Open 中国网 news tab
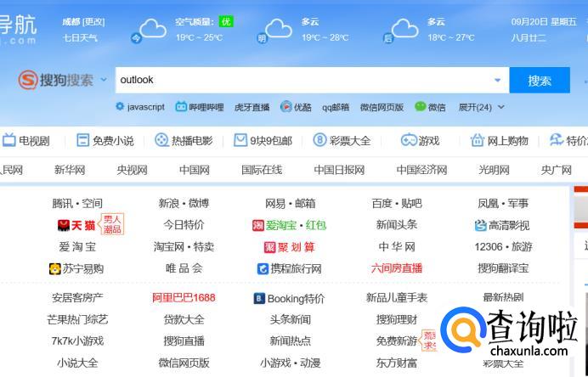The width and height of the screenshot is (588, 377). coord(195,170)
